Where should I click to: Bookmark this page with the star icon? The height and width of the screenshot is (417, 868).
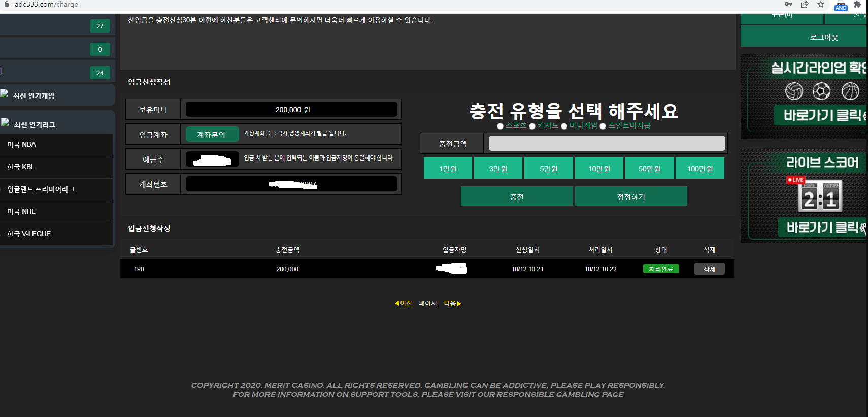pyautogui.click(x=821, y=4)
